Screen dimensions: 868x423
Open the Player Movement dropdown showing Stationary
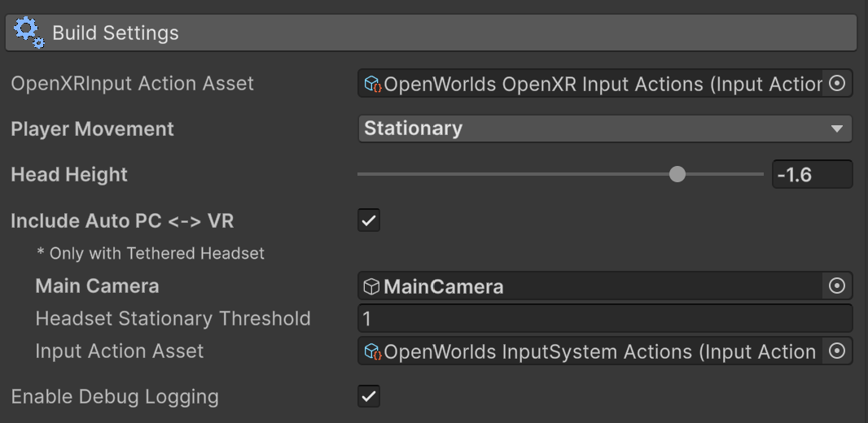coord(594,129)
